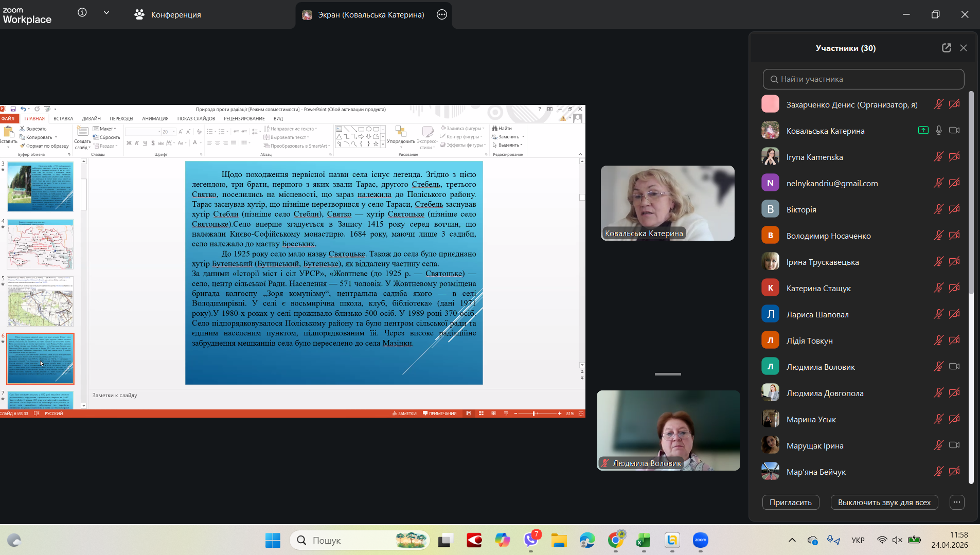Open Viber from the taskbar

click(531, 540)
